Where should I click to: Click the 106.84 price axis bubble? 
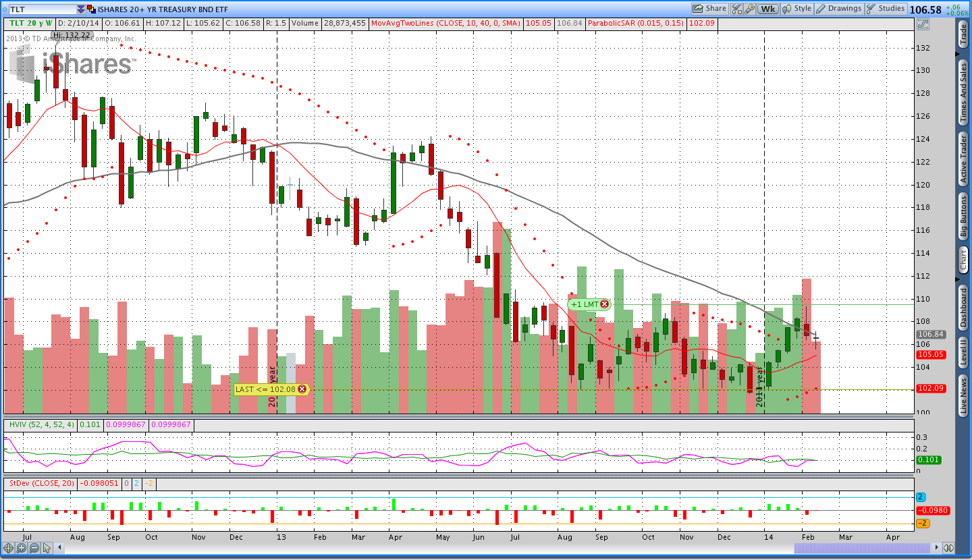click(931, 334)
